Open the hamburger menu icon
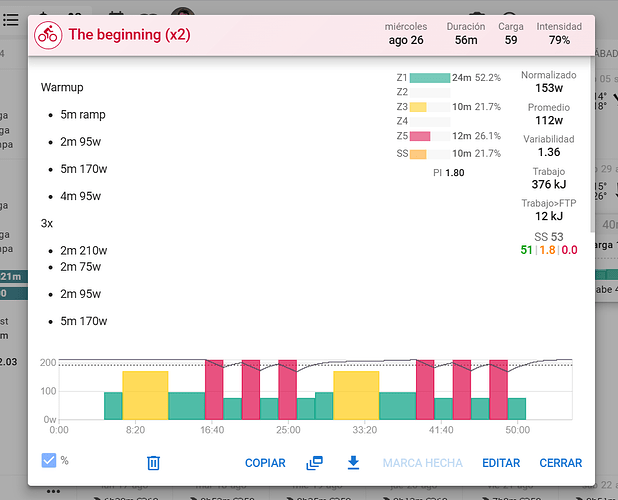Screen dimensions: 618x500 pos(11,20)
